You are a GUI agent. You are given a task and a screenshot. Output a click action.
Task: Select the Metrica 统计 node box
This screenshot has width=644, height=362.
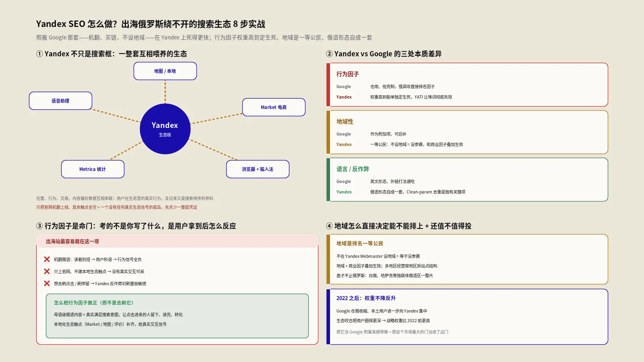tap(93, 169)
